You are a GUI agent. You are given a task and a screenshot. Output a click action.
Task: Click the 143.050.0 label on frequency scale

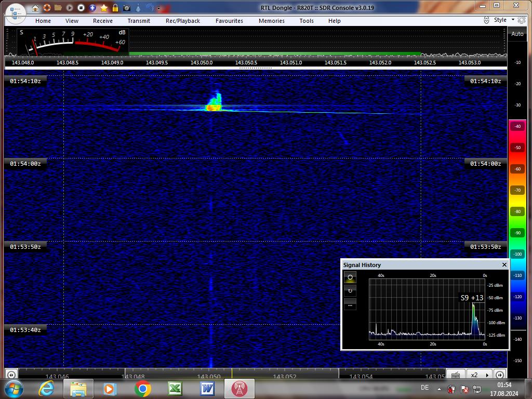202,62
